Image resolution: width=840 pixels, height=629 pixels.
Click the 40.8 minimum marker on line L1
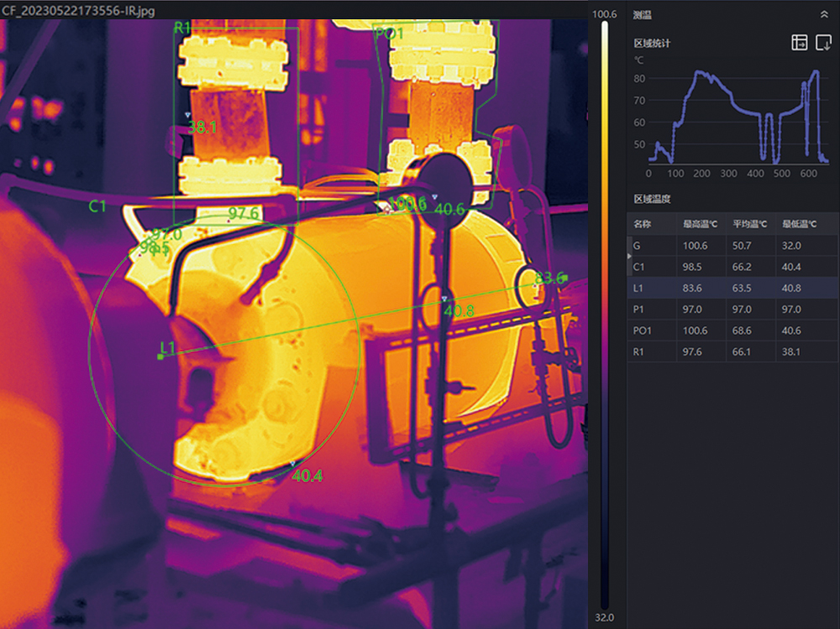(x=444, y=299)
